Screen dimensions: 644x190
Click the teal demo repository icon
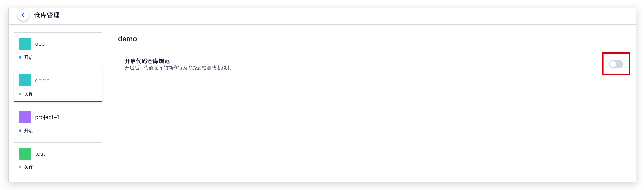pos(25,80)
